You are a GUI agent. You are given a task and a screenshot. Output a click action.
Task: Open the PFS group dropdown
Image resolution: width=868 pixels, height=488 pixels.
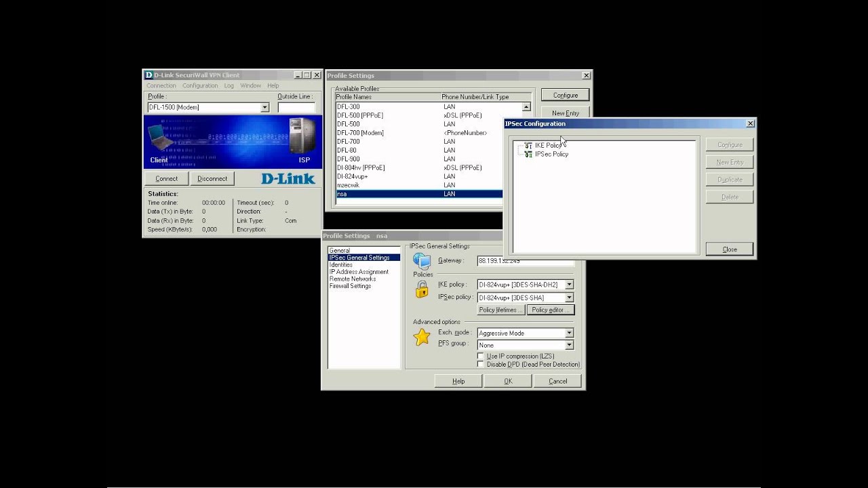click(x=569, y=346)
